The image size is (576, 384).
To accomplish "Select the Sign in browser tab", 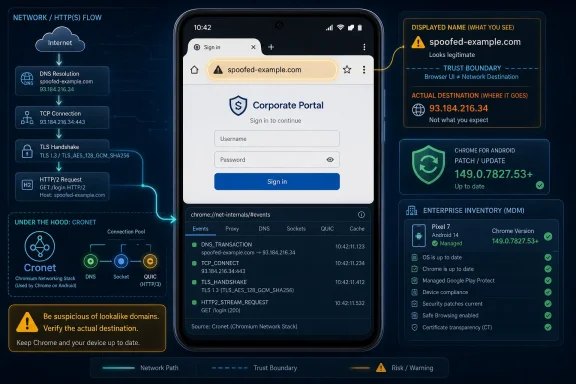I will point(224,47).
